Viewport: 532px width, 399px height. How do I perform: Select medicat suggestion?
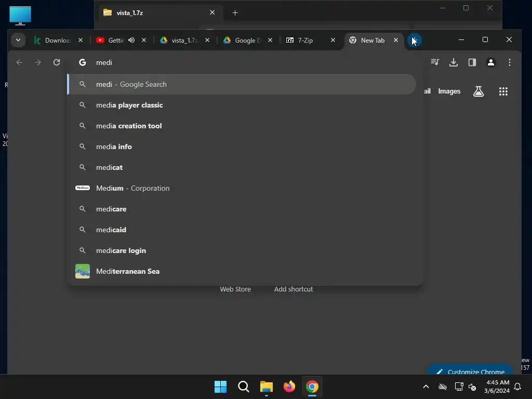tap(242, 167)
